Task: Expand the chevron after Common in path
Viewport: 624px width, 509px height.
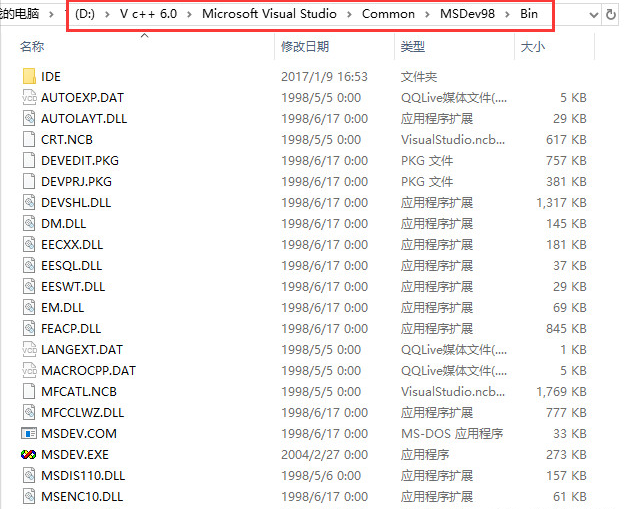Action: point(428,15)
